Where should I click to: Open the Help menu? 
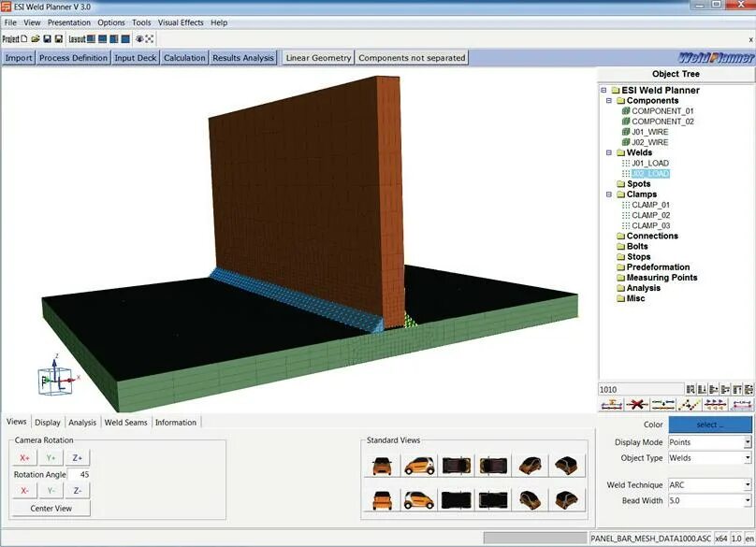click(x=219, y=22)
